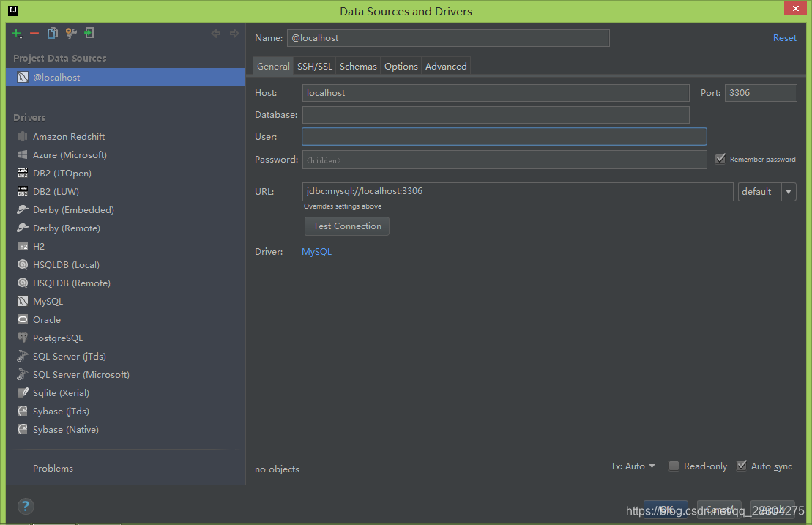Click the Help question mark icon
Image resolution: width=812 pixels, height=525 pixels.
tap(26, 506)
